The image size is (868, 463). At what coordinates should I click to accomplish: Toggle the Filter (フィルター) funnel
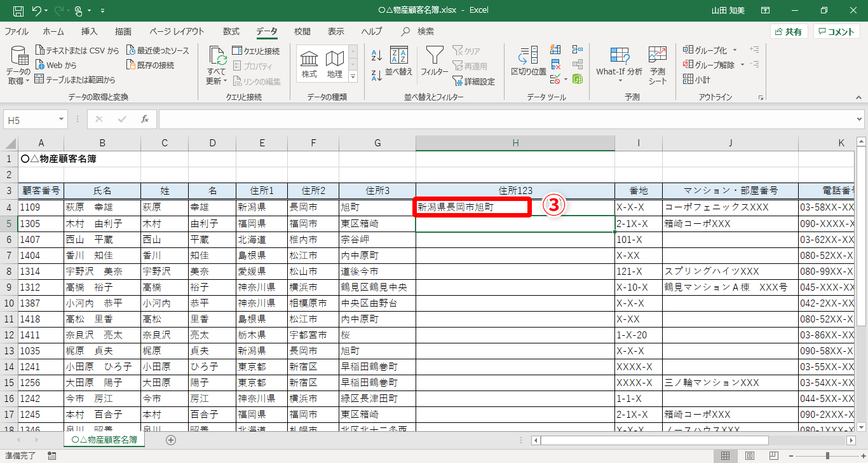(x=435, y=62)
